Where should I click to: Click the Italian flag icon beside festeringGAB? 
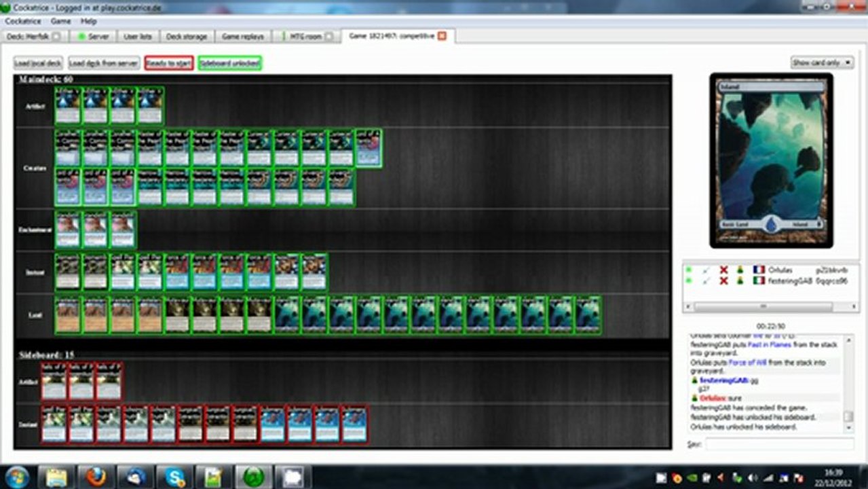[759, 280]
